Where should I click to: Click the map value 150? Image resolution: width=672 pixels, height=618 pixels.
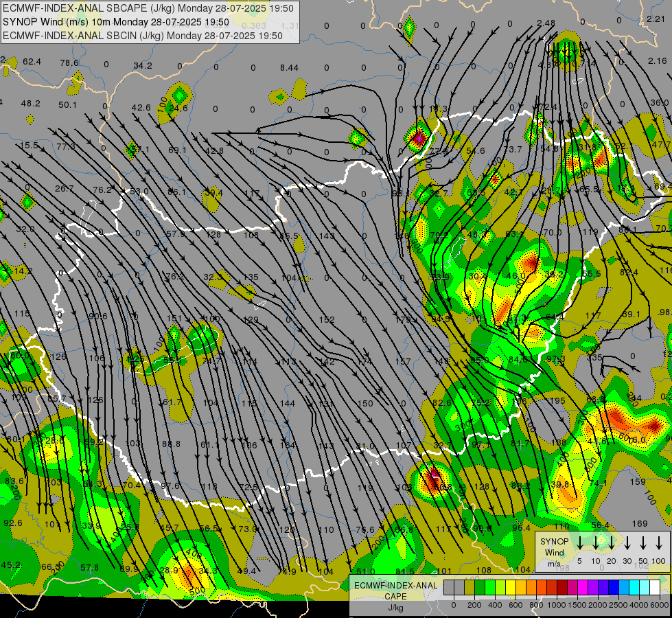(365, 403)
